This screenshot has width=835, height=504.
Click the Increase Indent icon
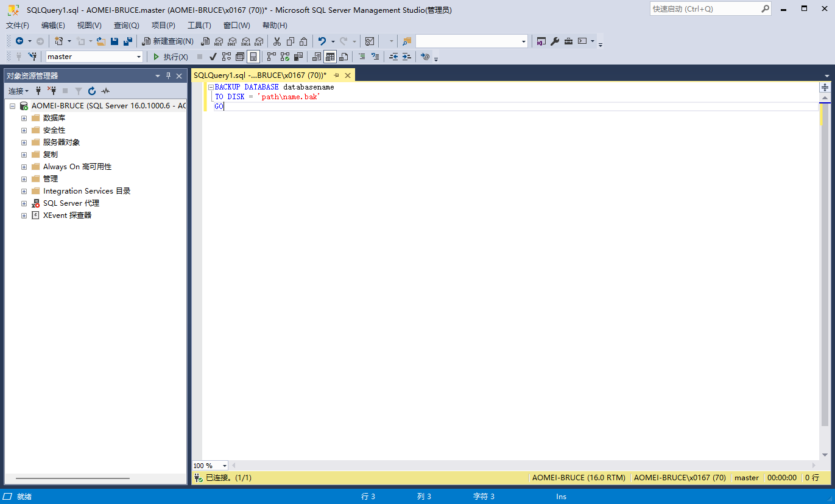coord(407,57)
